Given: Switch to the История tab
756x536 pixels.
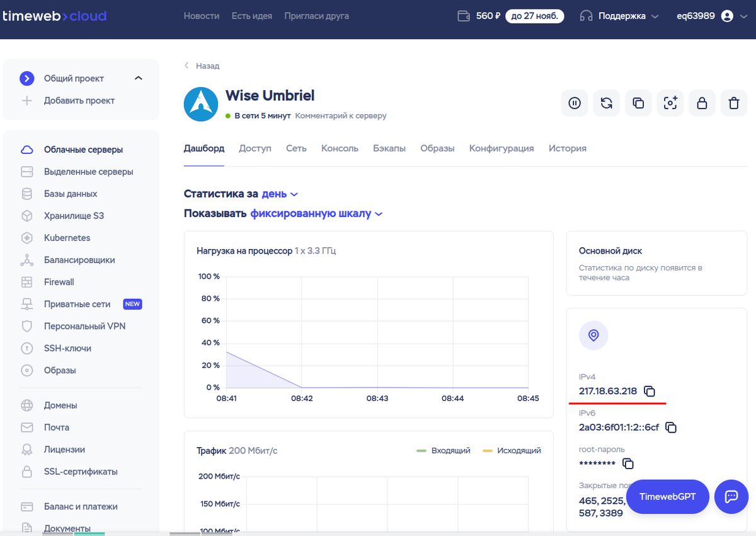Looking at the screenshot, I should [568, 148].
